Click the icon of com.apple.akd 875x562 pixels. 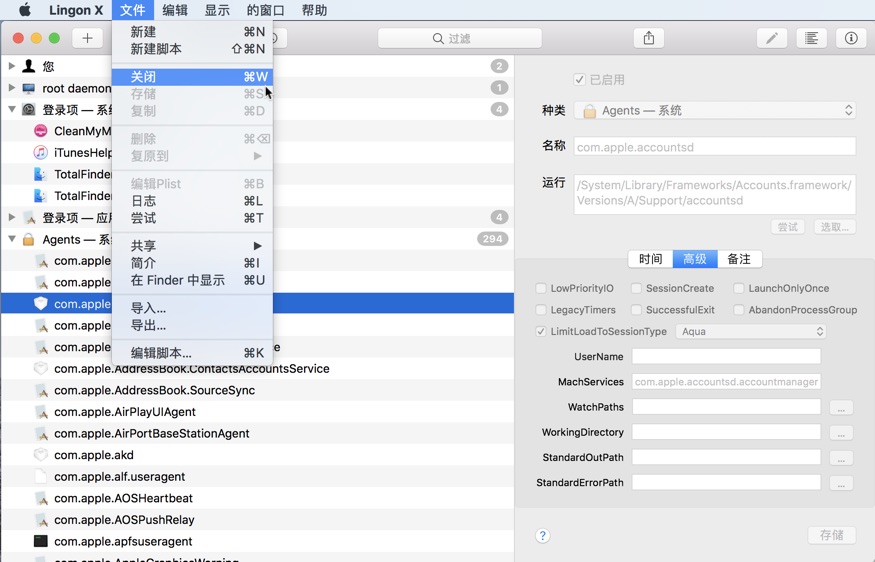pyautogui.click(x=41, y=455)
